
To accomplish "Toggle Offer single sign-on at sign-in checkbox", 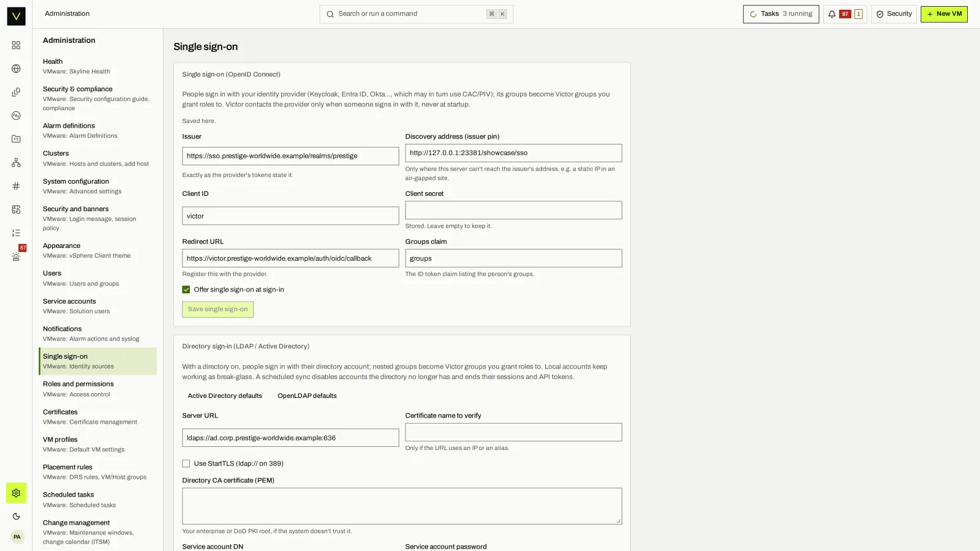I will 186,290.
